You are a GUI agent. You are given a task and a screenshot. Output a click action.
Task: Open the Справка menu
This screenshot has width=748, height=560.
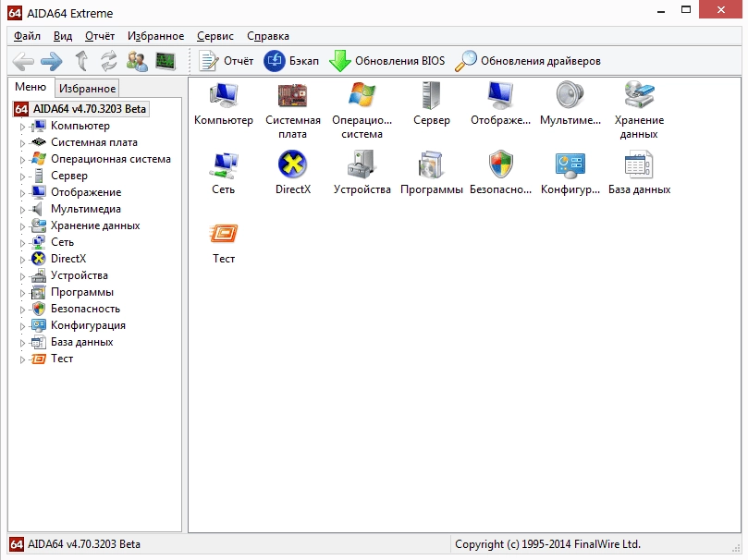click(x=267, y=36)
